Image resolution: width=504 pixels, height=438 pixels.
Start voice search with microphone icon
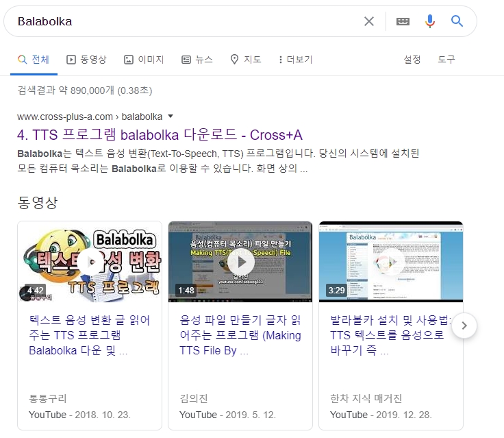coord(430,21)
